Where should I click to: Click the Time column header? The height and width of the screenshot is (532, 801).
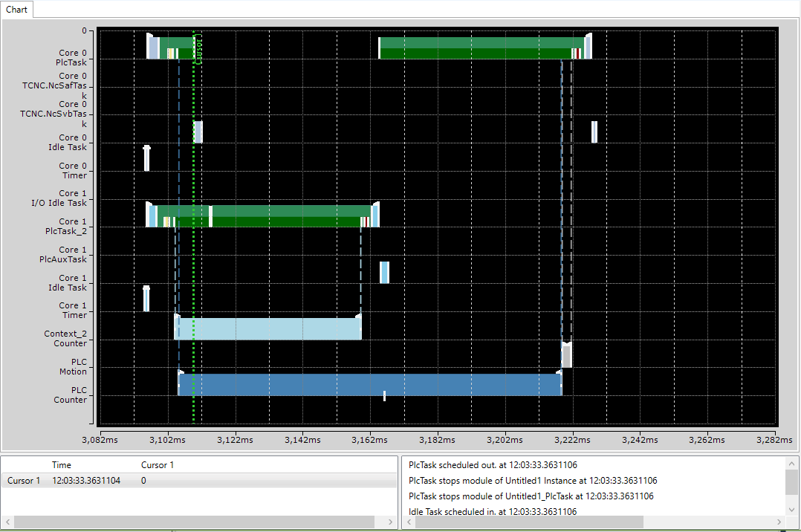tap(61, 465)
